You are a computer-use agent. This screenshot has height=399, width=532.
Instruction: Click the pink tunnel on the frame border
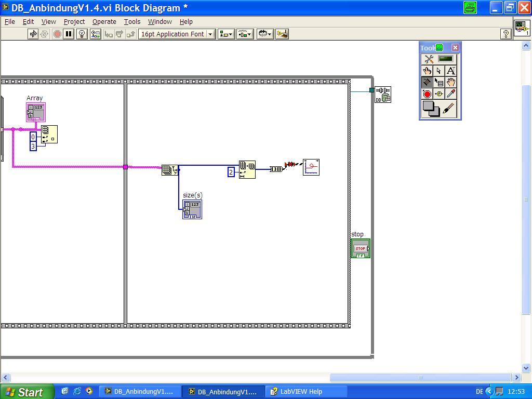pos(125,167)
